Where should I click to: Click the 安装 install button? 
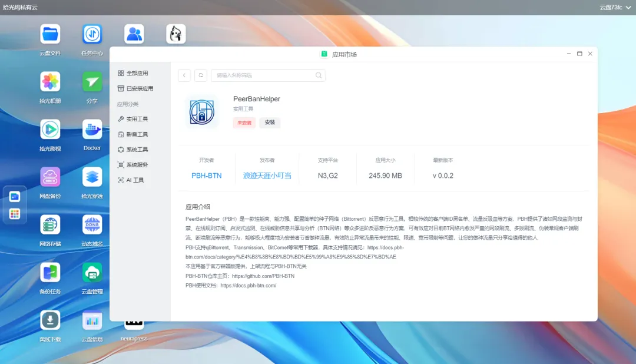pos(270,122)
